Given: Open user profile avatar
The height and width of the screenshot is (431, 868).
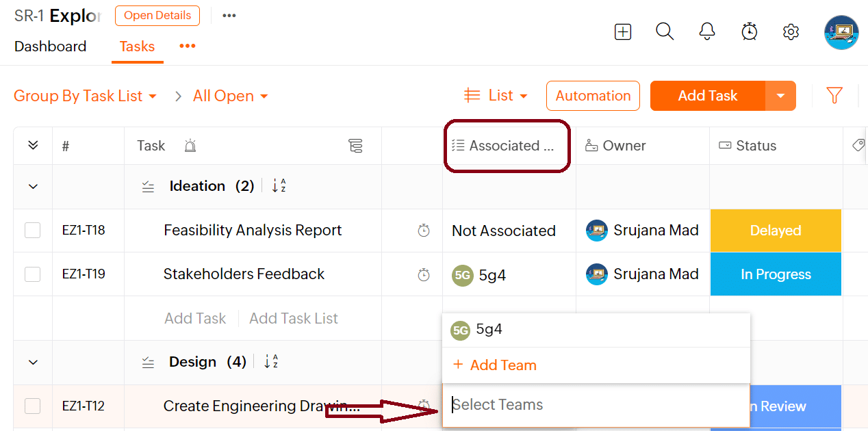Looking at the screenshot, I should click(841, 32).
